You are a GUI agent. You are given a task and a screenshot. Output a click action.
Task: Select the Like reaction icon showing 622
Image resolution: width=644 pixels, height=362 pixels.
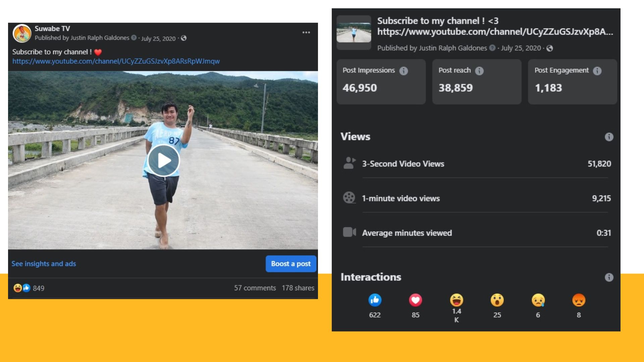[x=375, y=300]
